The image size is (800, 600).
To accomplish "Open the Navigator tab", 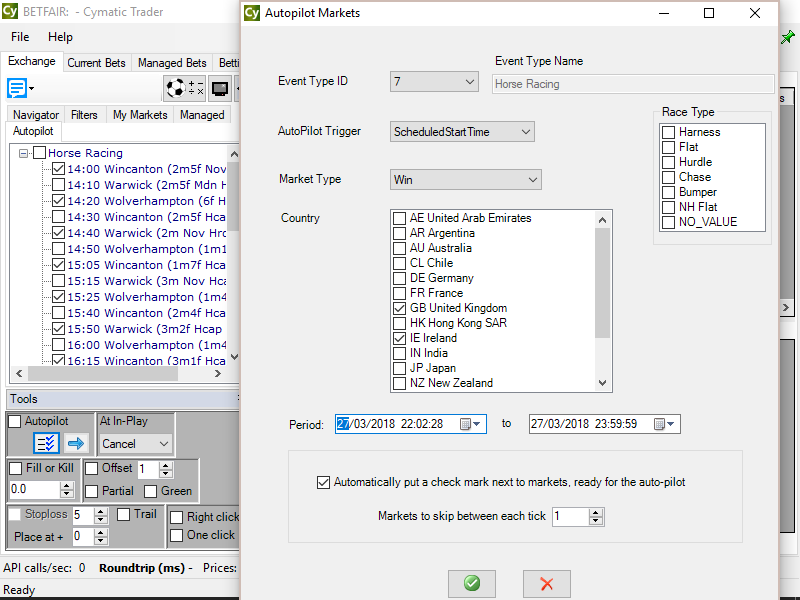I will [36, 115].
